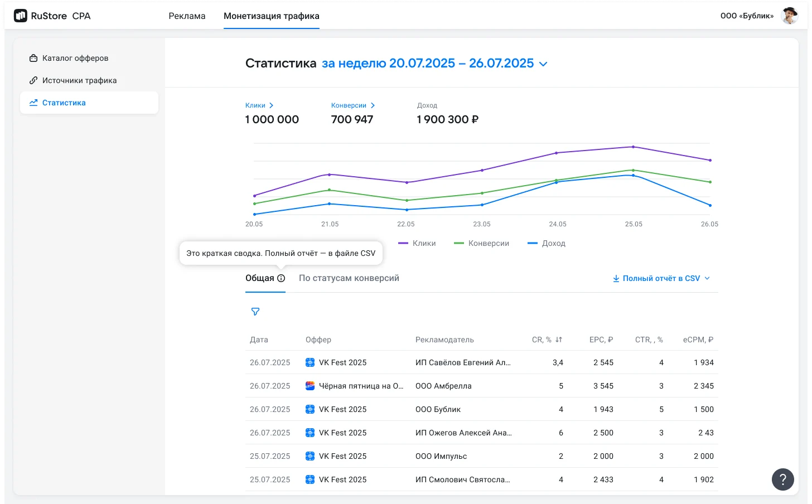Click VK Fest icon in first row
The height and width of the screenshot is (504, 812).
click(310, 362)
